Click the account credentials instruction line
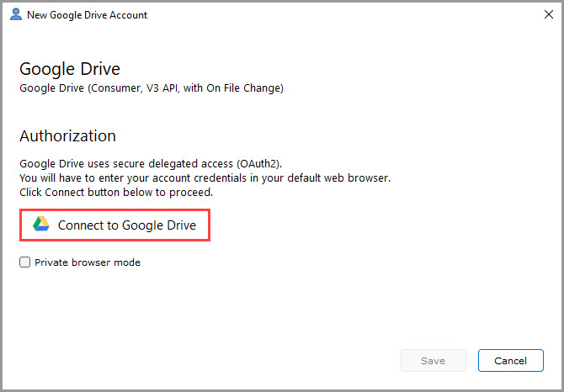 (x=205, y=177)
